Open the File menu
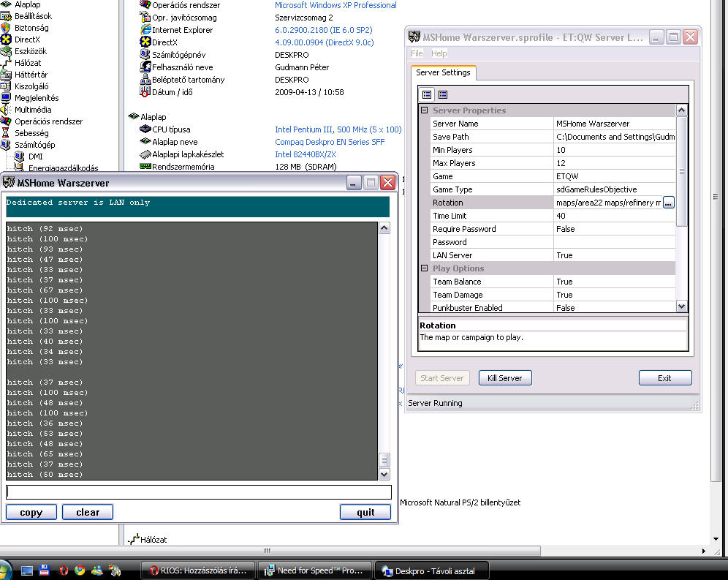This screenshot has height=580, width=728. (x=417, y=53)
